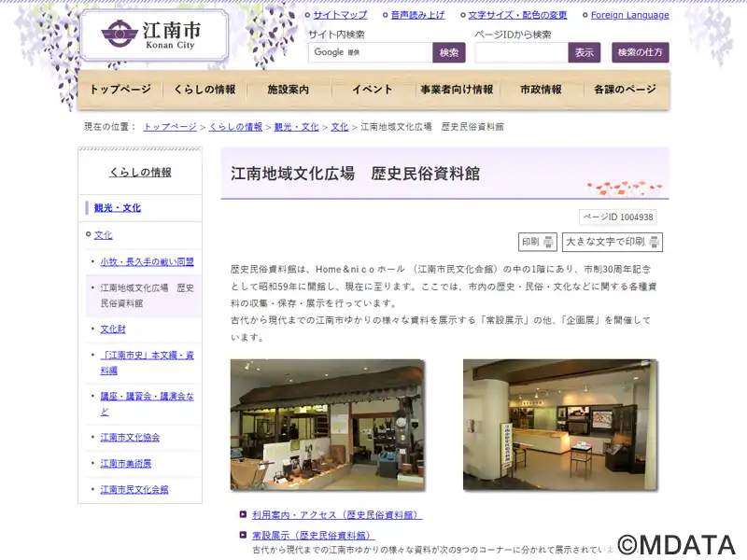This screenshot has width=747, height=560.
Task: Open the くらしの情報 sidebar heading
Action: pyautogui.click(x=140, y=173)
